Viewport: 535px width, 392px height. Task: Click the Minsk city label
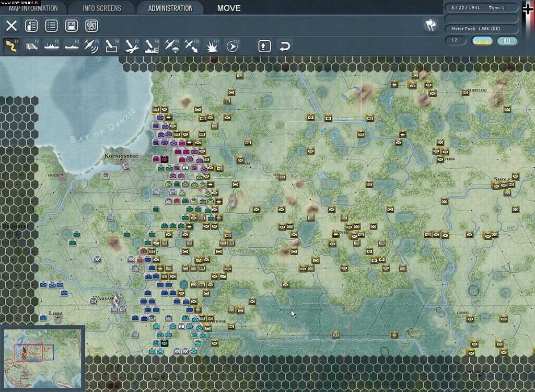[x=341, y=232]
